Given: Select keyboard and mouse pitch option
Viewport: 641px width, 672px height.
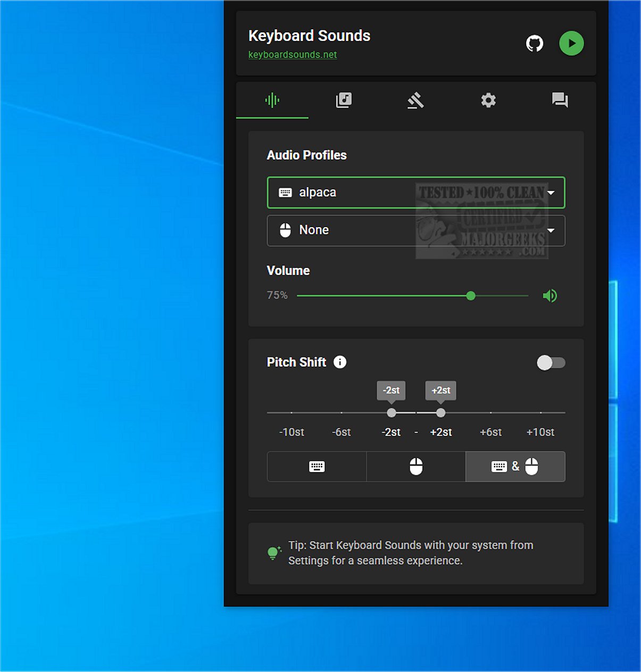Looking at the screenshot, I should (515, 467).
